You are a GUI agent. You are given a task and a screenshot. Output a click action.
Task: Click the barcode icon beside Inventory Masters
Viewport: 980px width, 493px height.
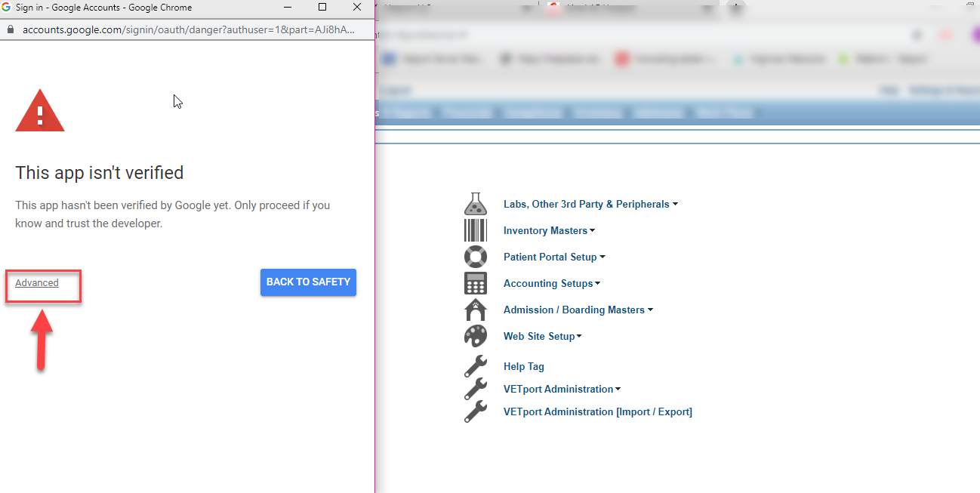coord(475,230)
